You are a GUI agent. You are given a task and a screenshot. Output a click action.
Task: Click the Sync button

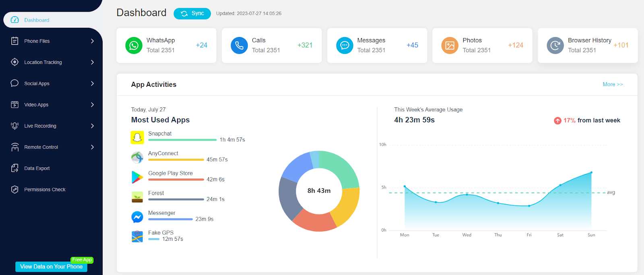pos(192,13)
